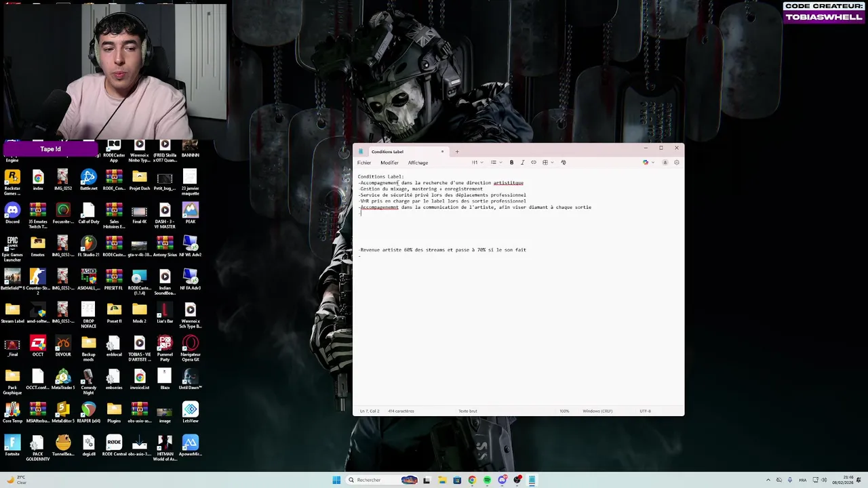Toggle bold formatting in Notepad
Viewport: 868px width, 488px height.
coord(511,163)
